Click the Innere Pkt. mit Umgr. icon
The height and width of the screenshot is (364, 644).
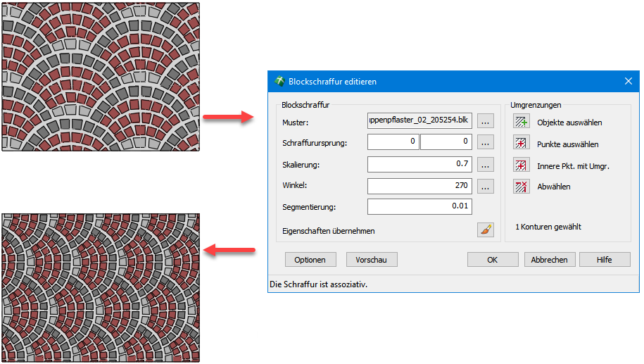tap(521, 165)
